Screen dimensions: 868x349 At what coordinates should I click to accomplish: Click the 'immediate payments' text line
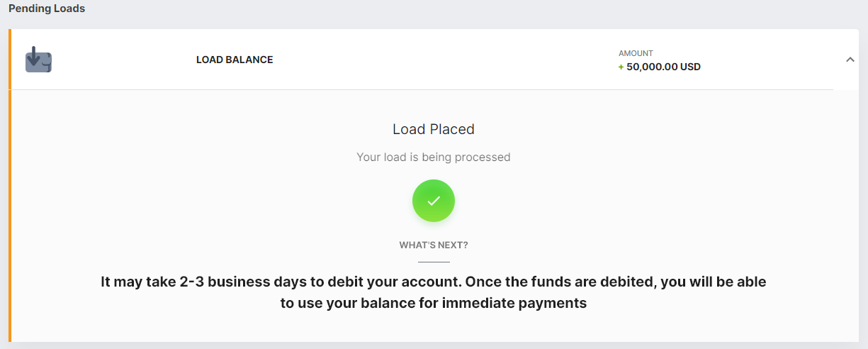coord(434,303)
